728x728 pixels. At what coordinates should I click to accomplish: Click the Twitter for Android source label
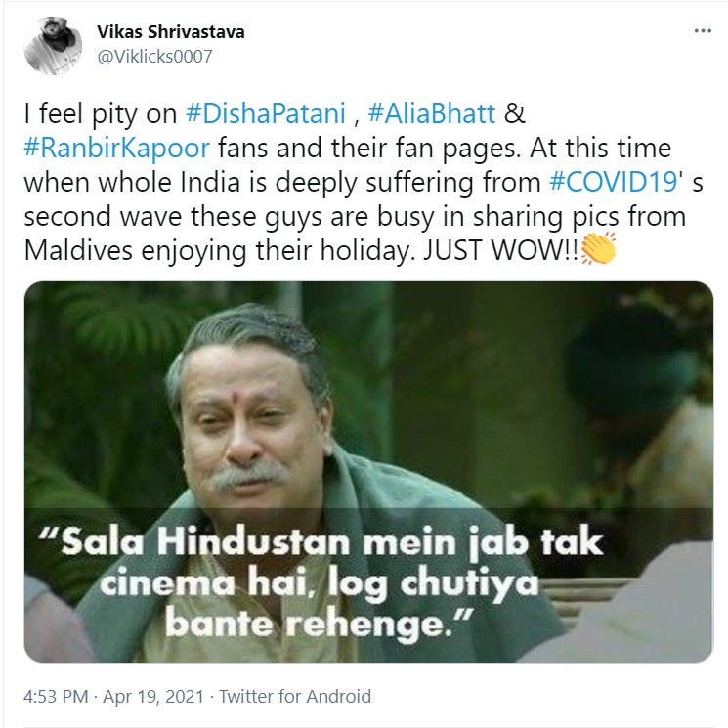[x=295, y=697]
